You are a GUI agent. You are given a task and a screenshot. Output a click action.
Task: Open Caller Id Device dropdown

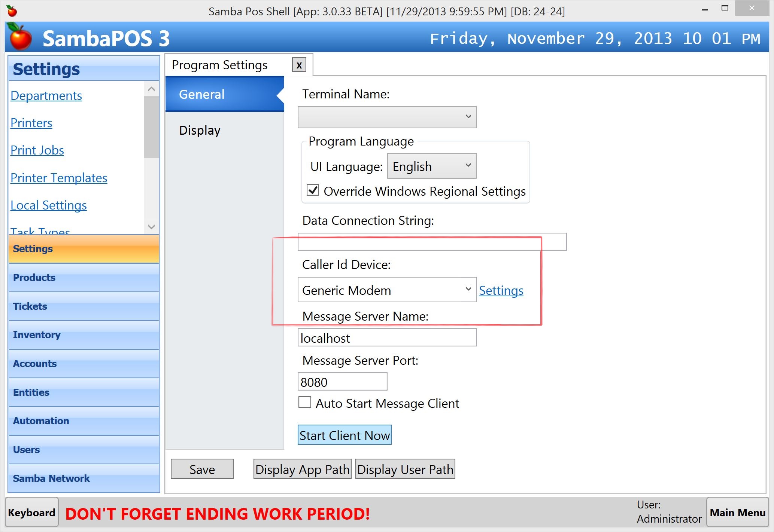387,290
